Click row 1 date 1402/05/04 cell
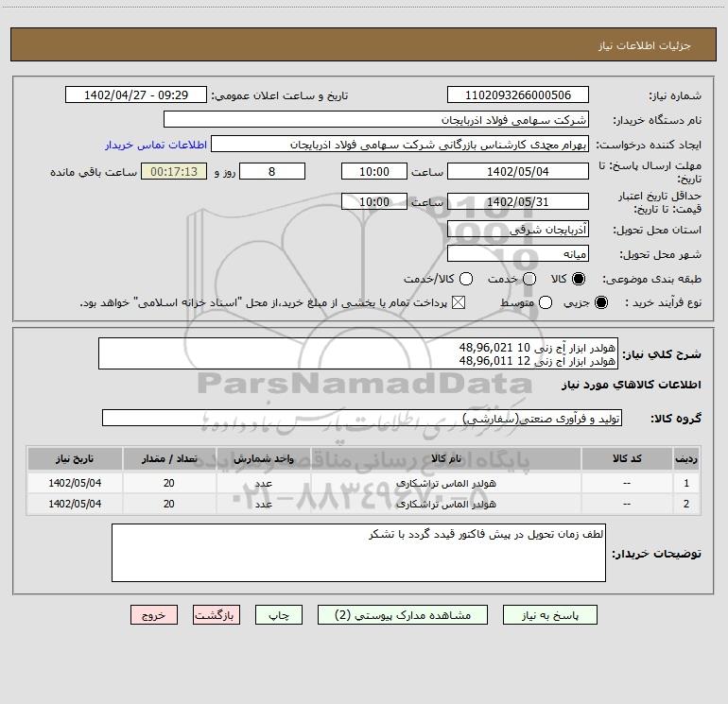The width and height of the screenshot is (728, 704). (x=75, y=483)
